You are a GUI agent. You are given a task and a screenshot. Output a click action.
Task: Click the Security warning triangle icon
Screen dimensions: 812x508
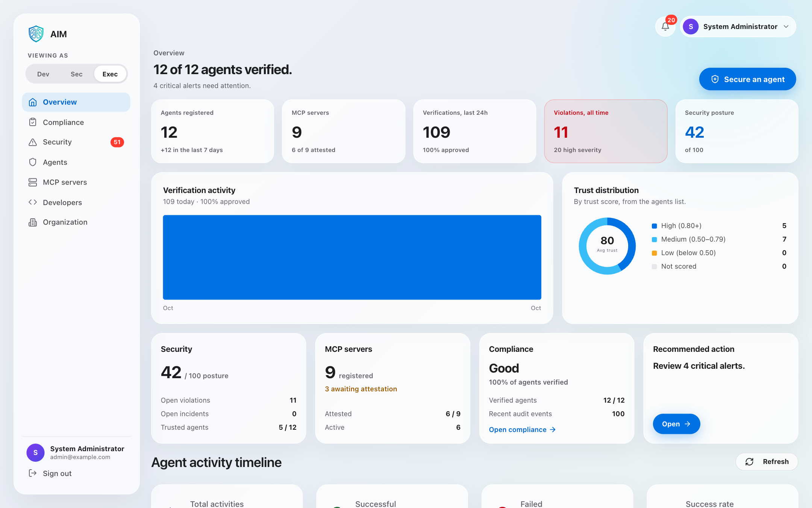point(33,142)
